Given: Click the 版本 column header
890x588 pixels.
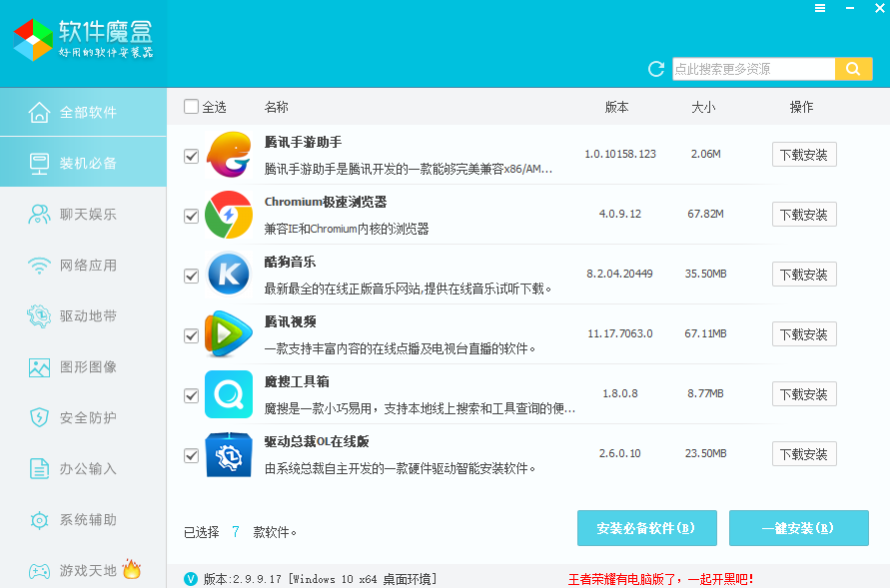Looking at the screenshot, I should point(617,107).
